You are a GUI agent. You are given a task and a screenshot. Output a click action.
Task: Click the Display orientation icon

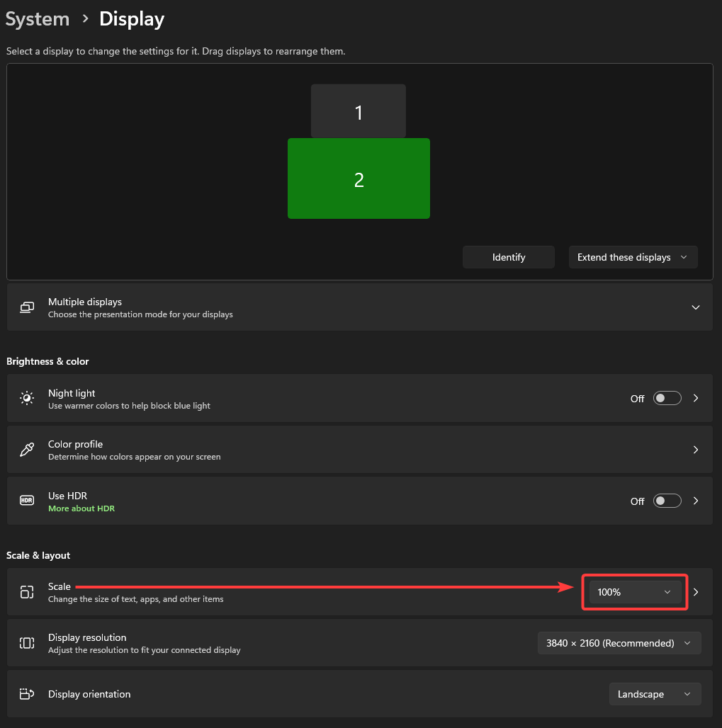tap(27, 694)
